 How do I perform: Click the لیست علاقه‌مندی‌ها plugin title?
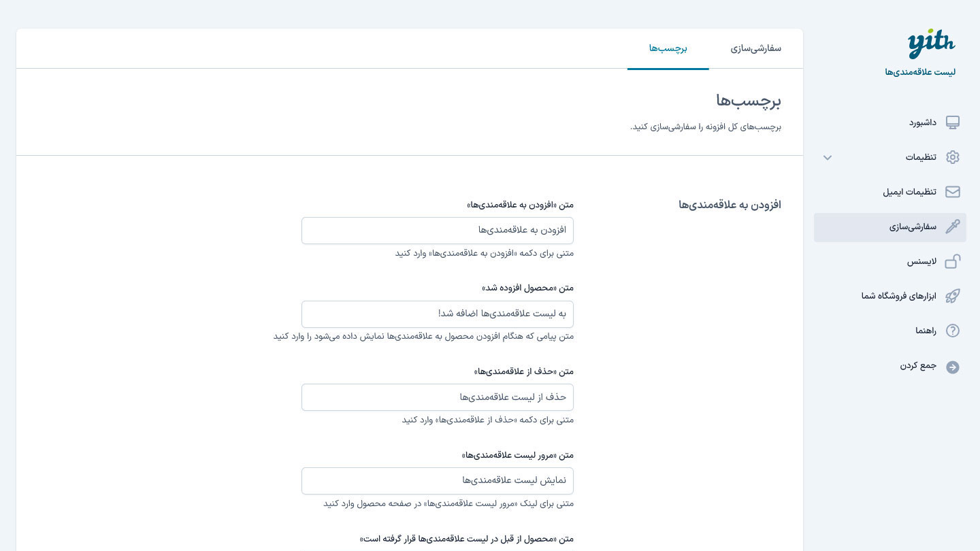pyautogui.click(x=920, y=72)
